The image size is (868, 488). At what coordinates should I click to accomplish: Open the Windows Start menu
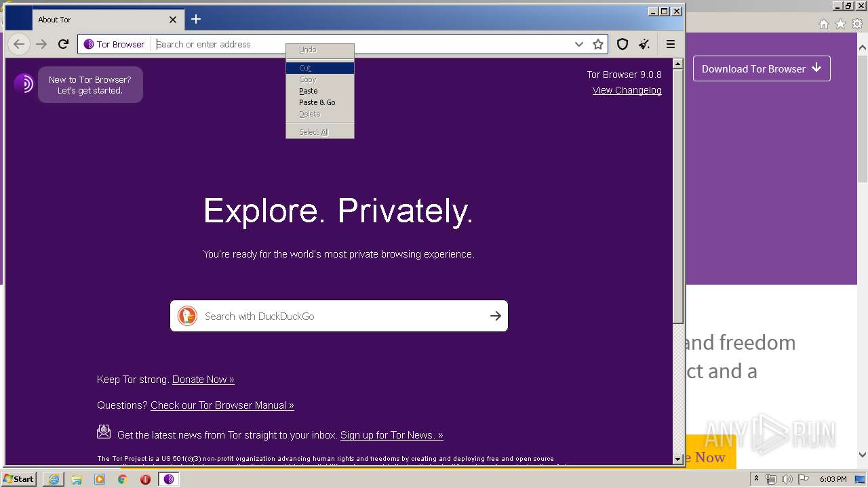[x=19, y=479]
